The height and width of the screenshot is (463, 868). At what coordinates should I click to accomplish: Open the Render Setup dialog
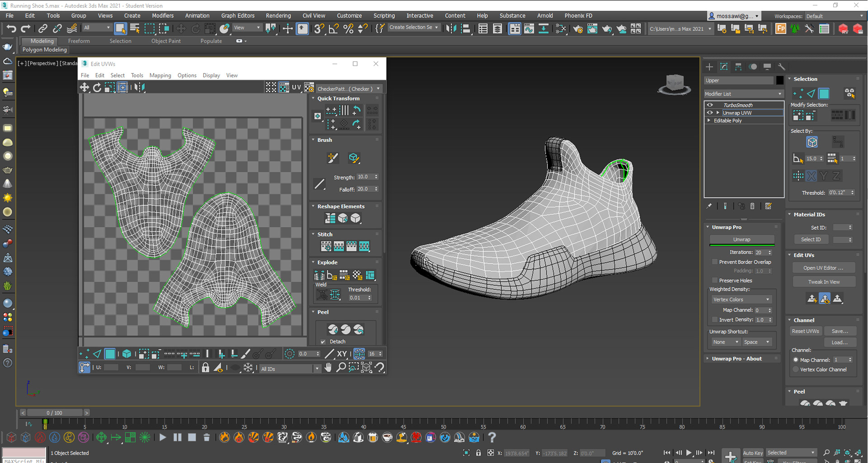pos(577,28)
